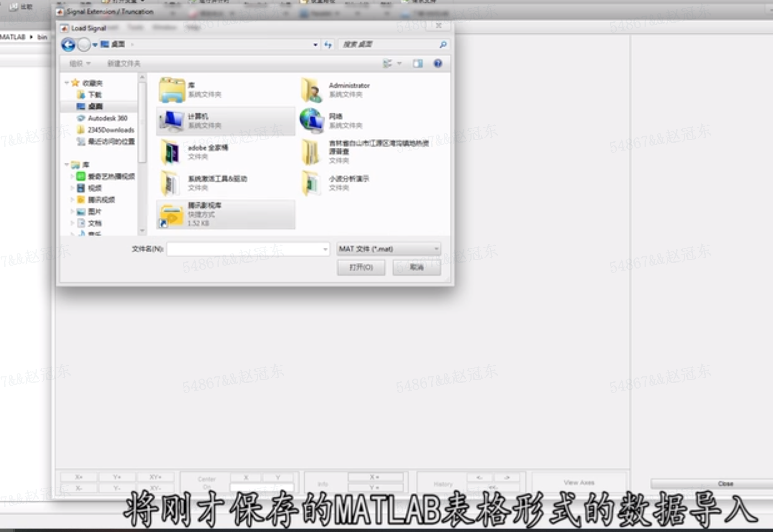Open the view options dropdown arrow
773x532 pixels.
399,63
